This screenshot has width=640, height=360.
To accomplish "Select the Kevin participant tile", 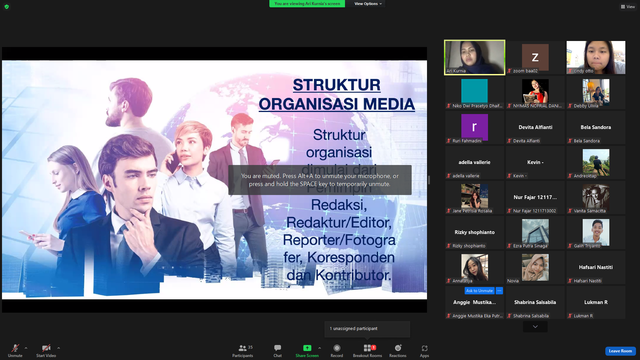I will pyautogui.click(x=535, y=163).
